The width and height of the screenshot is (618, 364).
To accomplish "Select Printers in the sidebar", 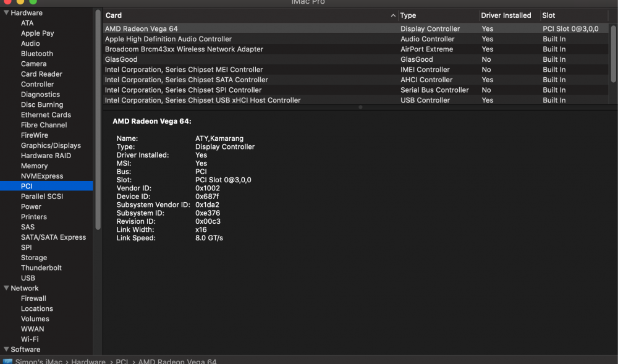I will [x=34, y=217].
